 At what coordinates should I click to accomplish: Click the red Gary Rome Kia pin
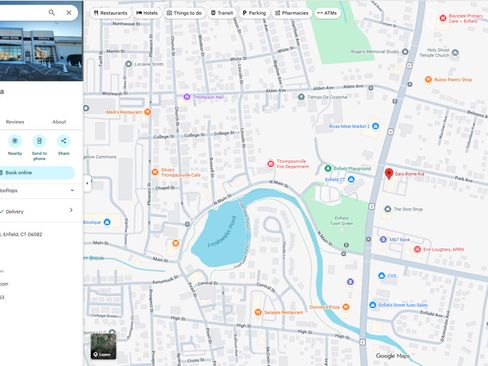click(389, 173)
